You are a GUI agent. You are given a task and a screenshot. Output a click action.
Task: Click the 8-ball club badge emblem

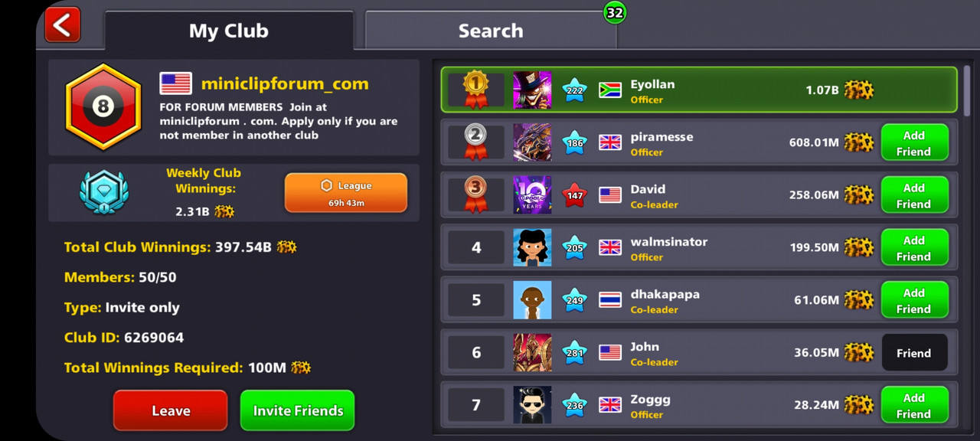pyautogui.click(x=103, y=106)
